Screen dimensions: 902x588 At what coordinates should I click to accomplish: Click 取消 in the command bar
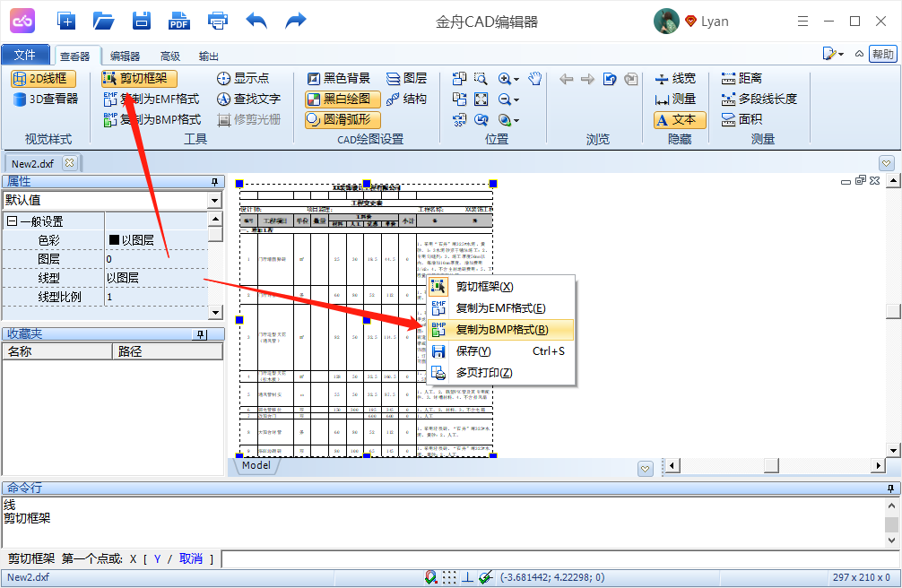tap(190, 556)
